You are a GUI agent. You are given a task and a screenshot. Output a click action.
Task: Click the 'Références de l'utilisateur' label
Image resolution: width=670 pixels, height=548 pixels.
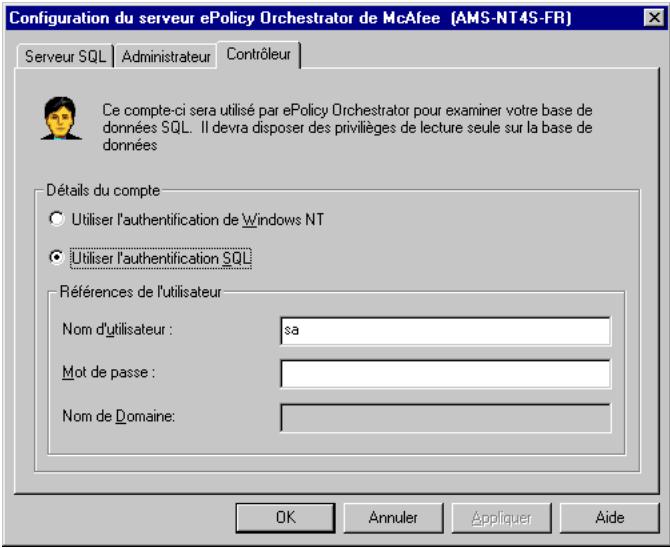(141, 292)
